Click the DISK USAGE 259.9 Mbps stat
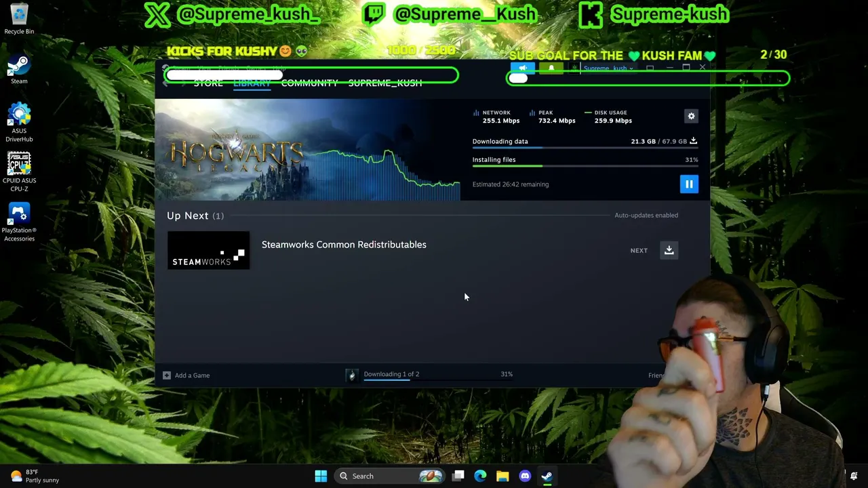The height and width of the screenshot is (488, 868). [608, 117]
